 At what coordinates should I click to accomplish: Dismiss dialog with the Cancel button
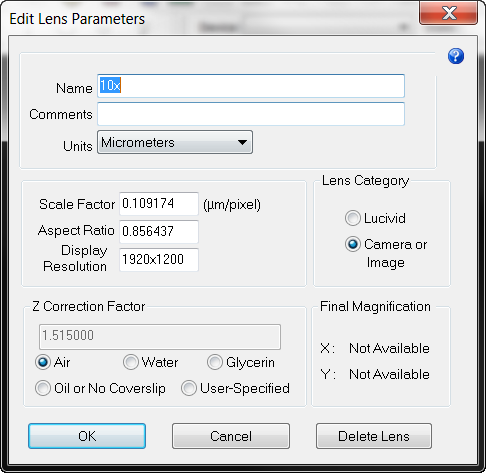(231, 436)
